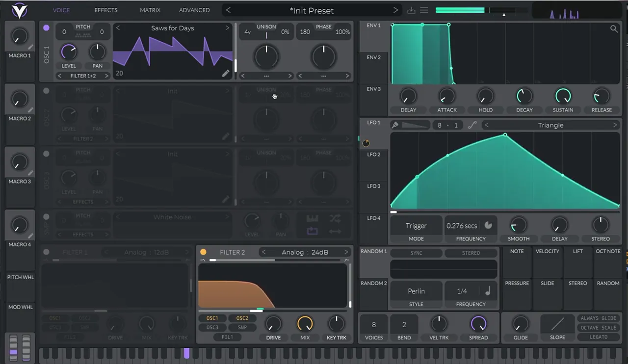This screenshot has height=364, width=628.
Task: Select the LFO paint brush icon
Action: pos(395,125)
